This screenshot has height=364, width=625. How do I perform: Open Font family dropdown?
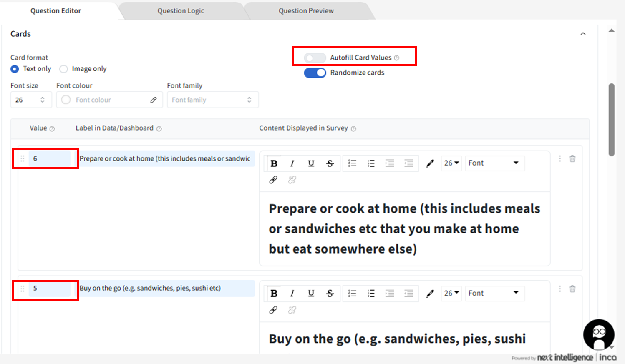(x=212, y=100)
